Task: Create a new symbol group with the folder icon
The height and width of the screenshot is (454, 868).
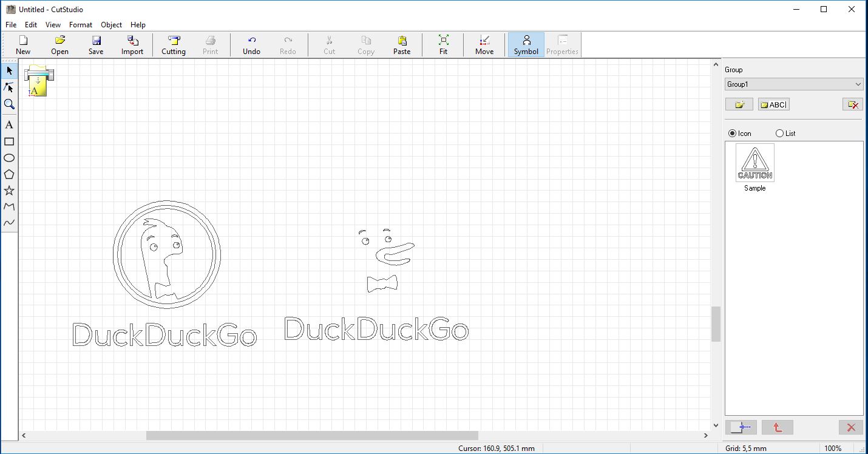Action: coord(739,104)
